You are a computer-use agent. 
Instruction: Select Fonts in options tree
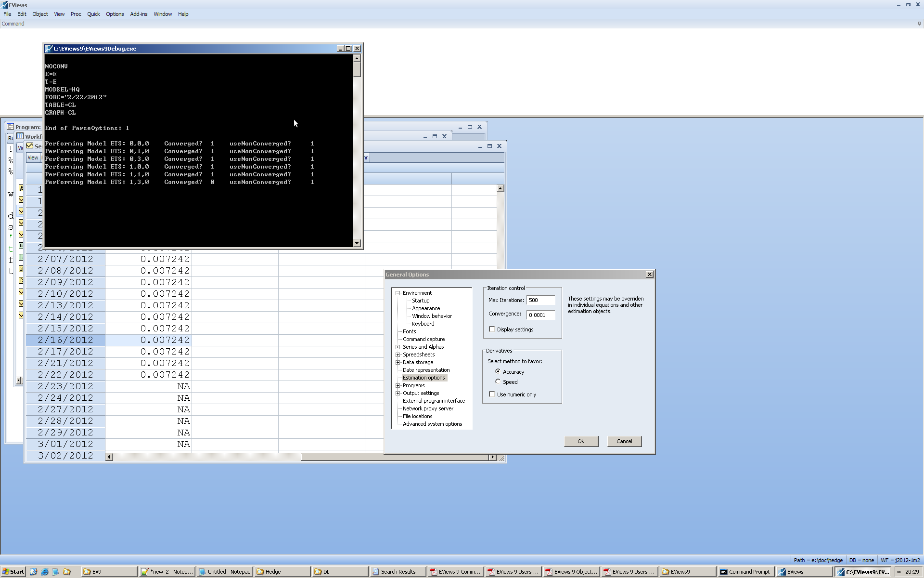pos(409,331)
